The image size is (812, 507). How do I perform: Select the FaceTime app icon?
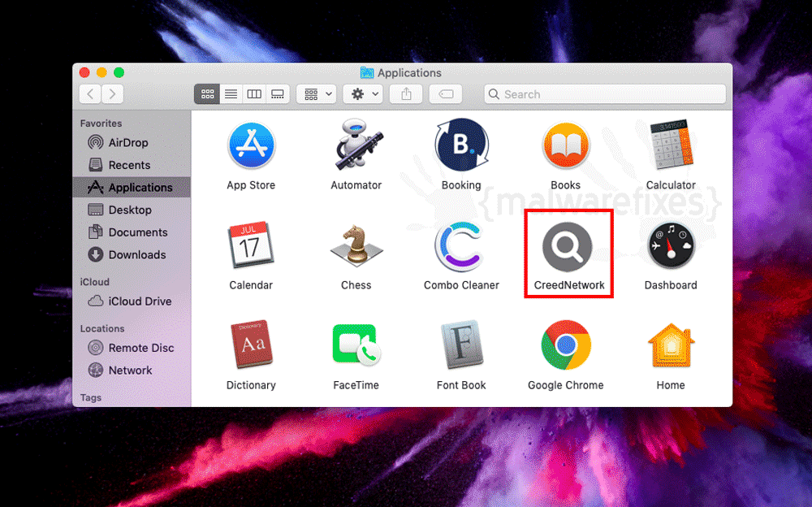356,344
